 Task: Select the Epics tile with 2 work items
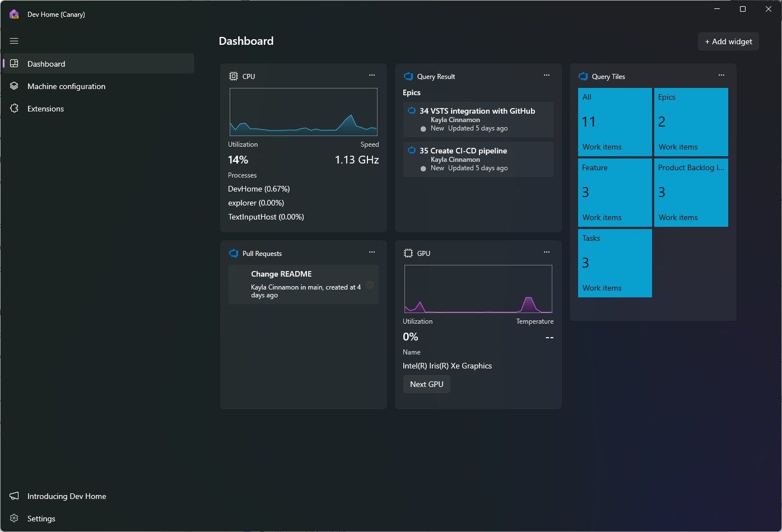click(691, 122)
